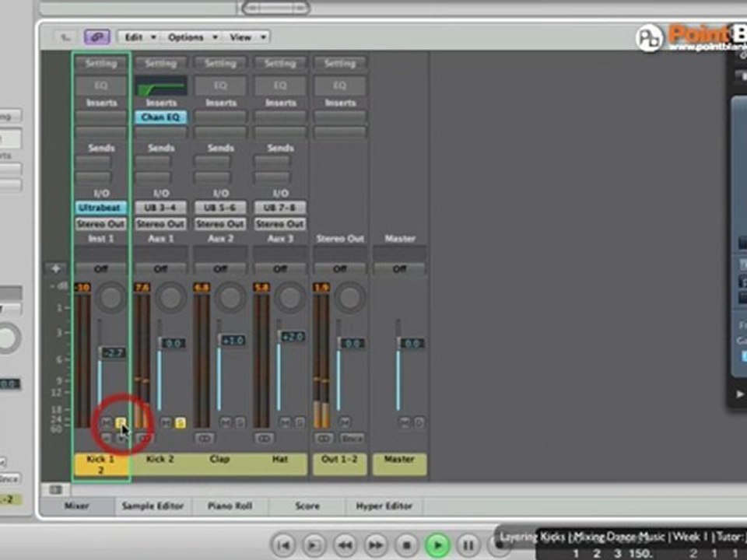The width and height of the screenshot is (747, 560).
Task: Click the stereo format button on Out 1-2
Action: [x=324, y=438]
